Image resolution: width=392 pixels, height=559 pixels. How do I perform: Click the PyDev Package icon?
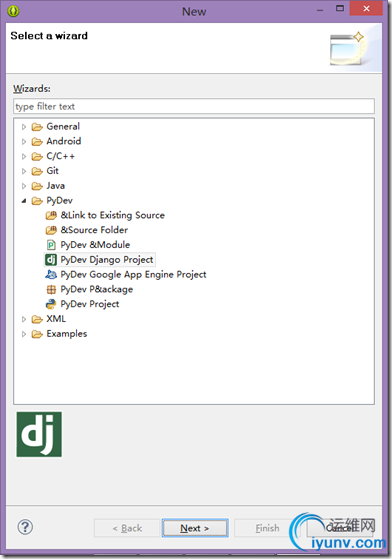point(51,289)
